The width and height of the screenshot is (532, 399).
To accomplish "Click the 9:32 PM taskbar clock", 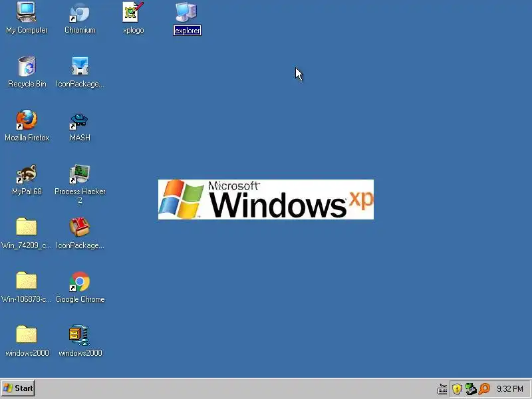I will (509, 389).
